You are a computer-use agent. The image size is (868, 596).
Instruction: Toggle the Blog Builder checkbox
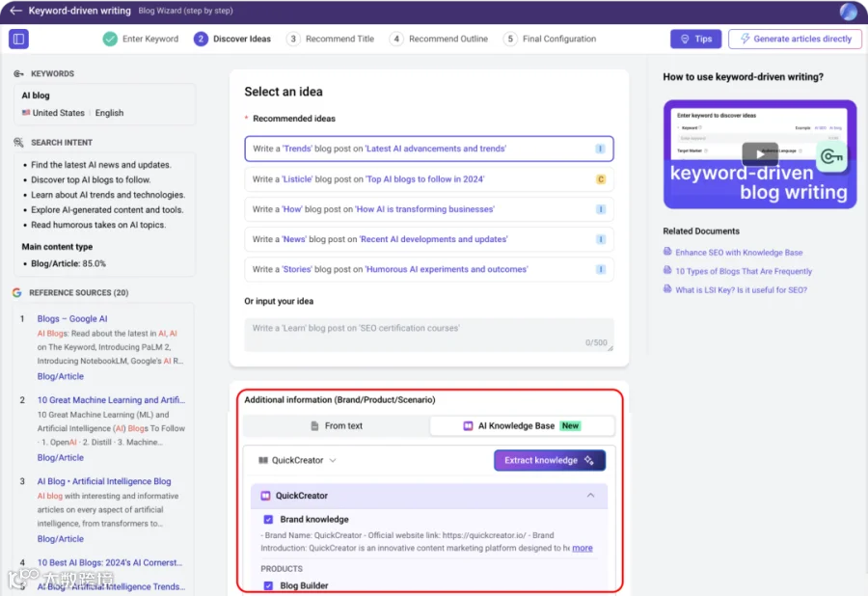[268, 585]
